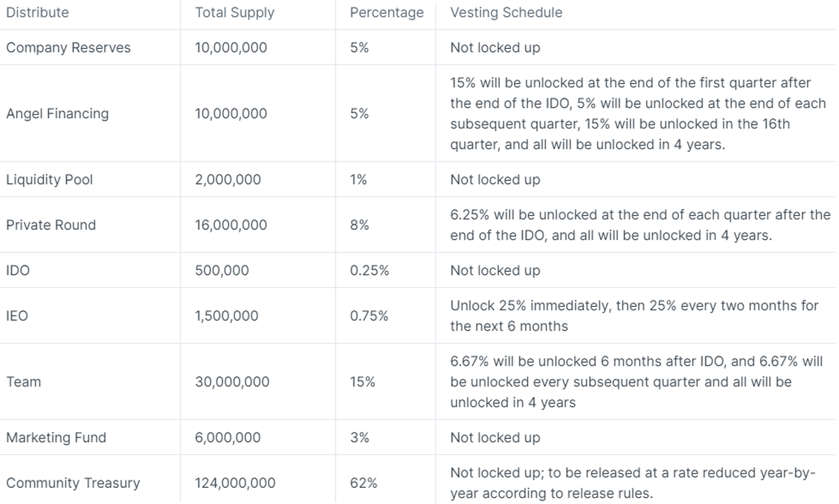Click the Percentage column header

(x=387, y=13)
